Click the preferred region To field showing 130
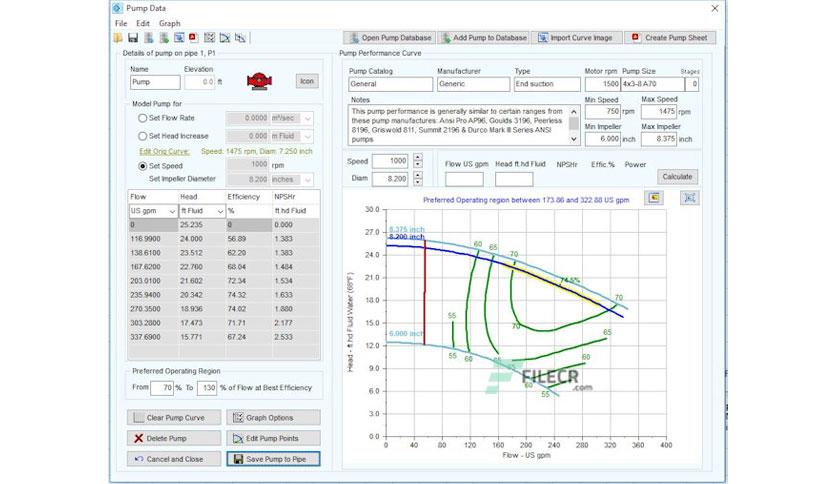Image resolution: width=836 pixels, height=484 pixels. coord(207,388)
